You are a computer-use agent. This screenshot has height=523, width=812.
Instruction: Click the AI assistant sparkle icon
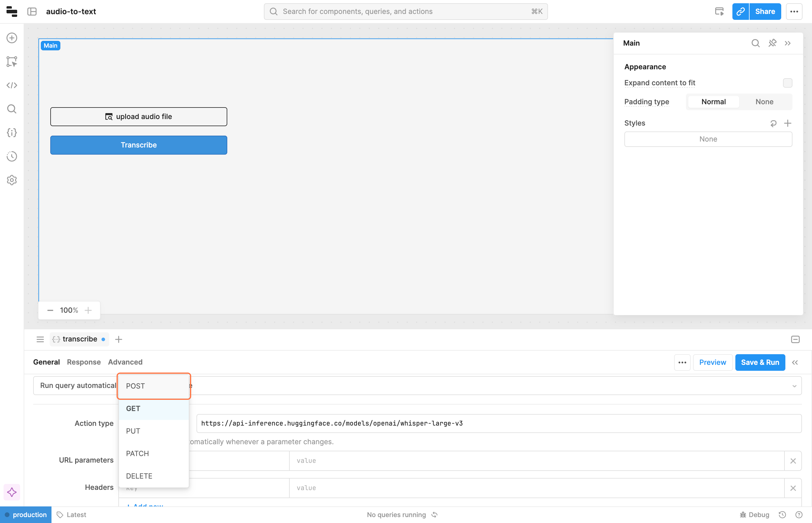[x=12, y=492]
